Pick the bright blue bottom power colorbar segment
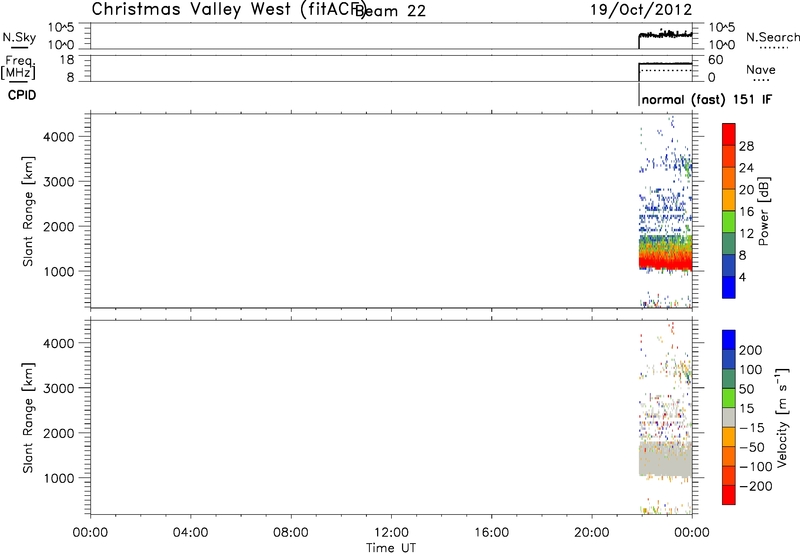800x554 pixels. coord(729,288)
